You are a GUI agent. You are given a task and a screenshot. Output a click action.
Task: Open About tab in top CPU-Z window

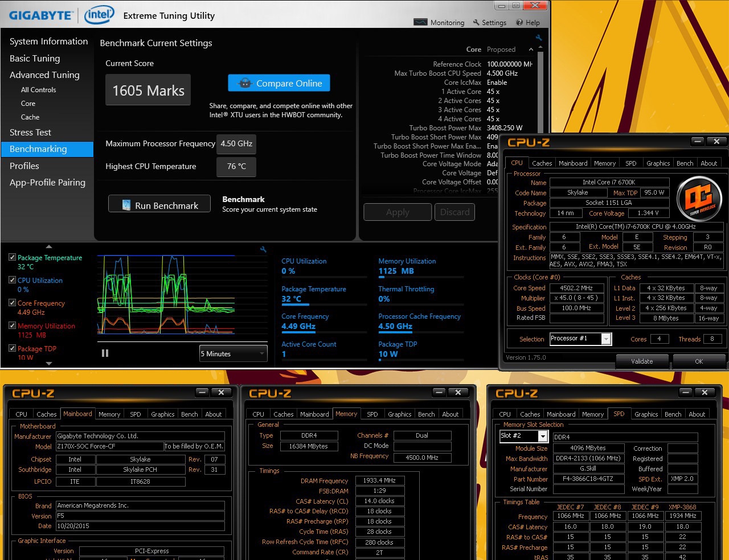tap(709, 163)
